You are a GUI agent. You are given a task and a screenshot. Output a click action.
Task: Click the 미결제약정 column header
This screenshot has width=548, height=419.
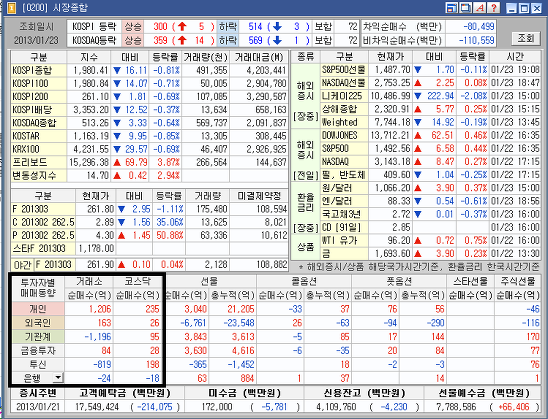[x=259, y=196]
